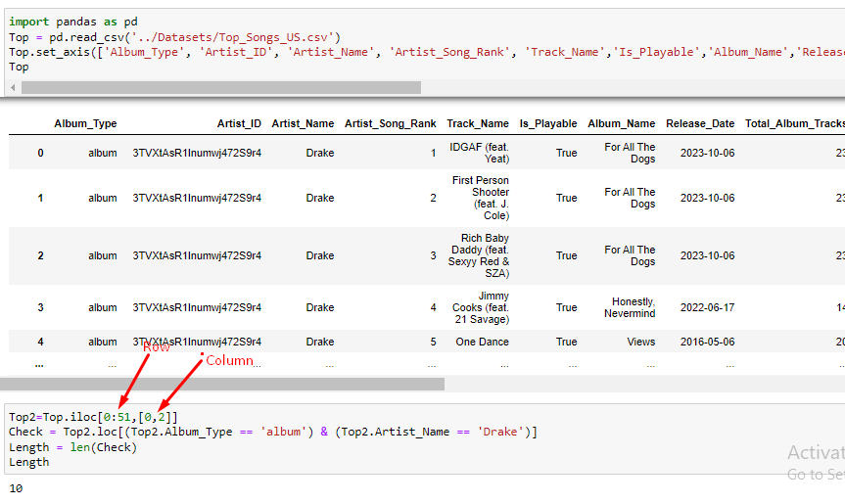Click the Is_Playable column header
This screenshot has height=504, width=845.
[x=548, y=123]
